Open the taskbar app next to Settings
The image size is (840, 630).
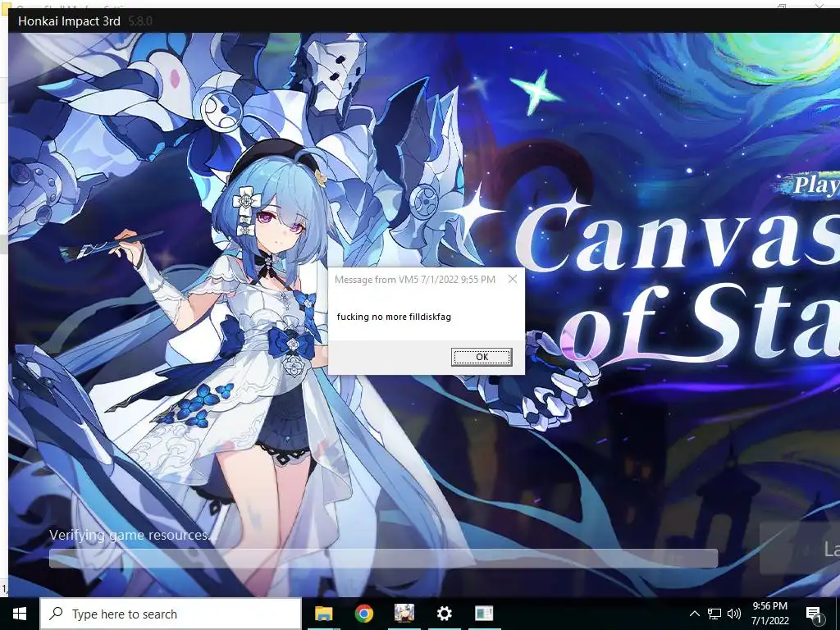484,614
